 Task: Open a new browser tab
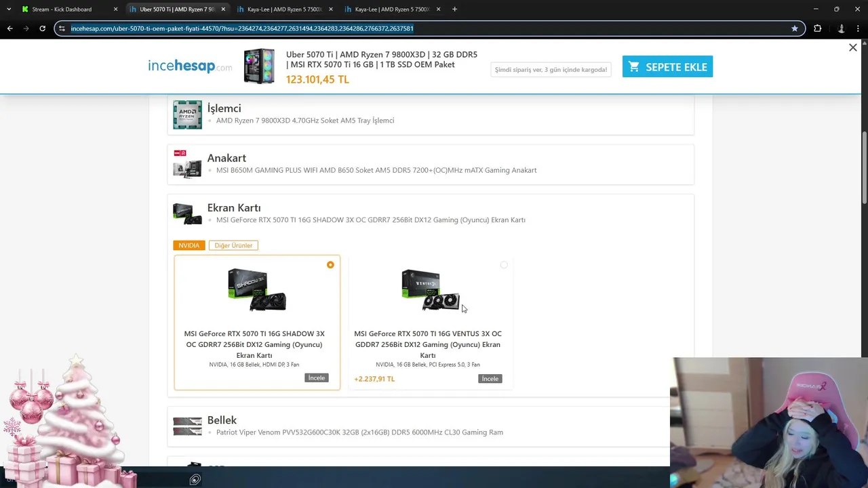tap(454, 9)
